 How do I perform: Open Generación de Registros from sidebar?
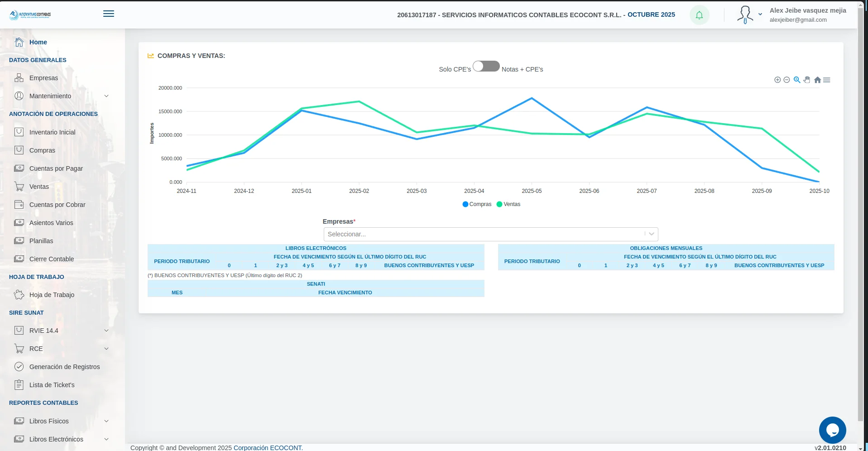(64, 367)
